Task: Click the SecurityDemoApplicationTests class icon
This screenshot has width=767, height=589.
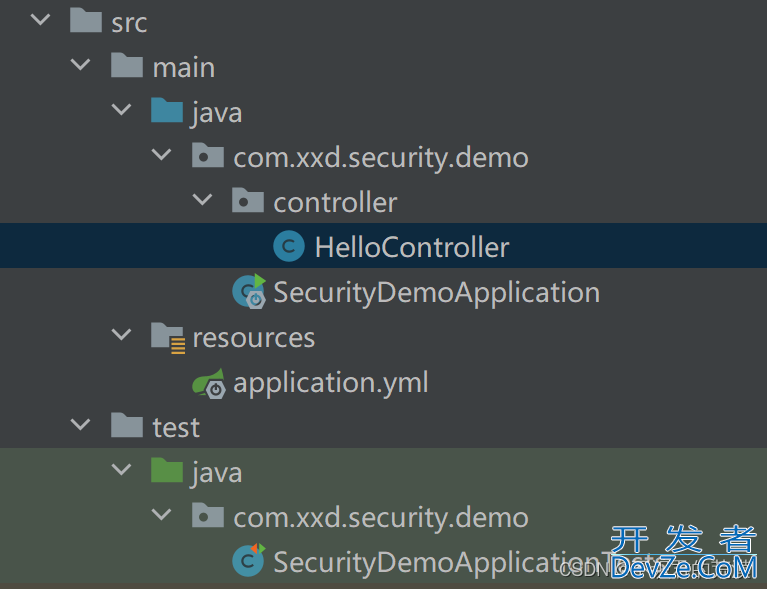Action: click(x=249, y=560)
